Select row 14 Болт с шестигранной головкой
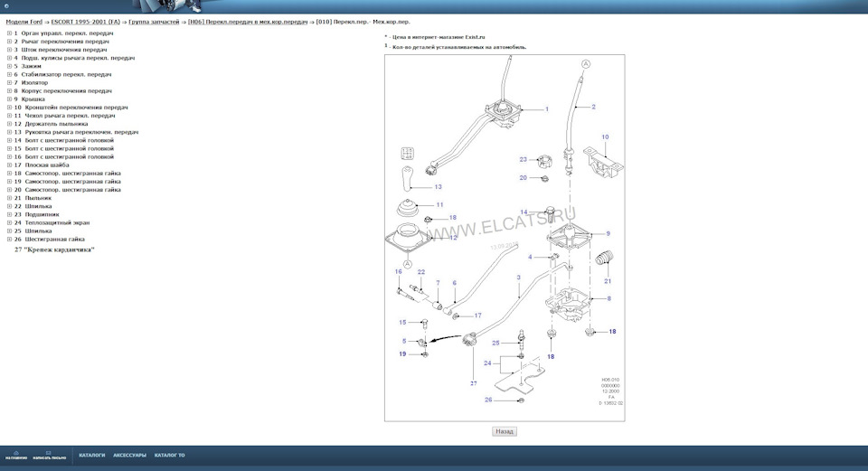The image size is (868, 471). pos(63,141)
